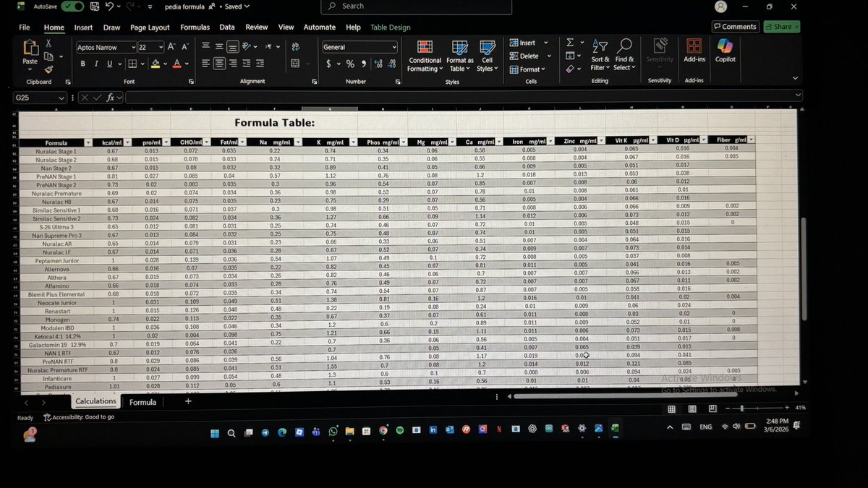The width and height of the screenshot is (868, 488).
Task: Toggle Italic formatting
Action: (95, 64)
